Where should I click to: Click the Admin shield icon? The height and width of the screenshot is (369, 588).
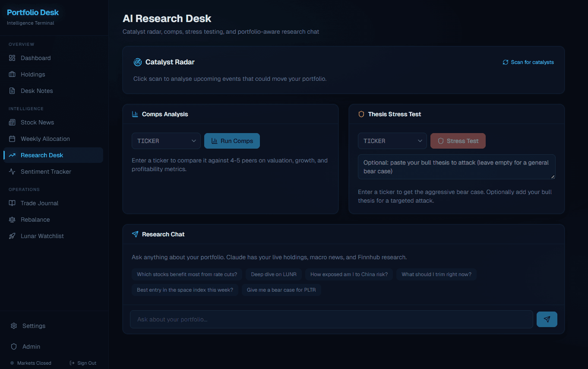click(x=14, y=347)
